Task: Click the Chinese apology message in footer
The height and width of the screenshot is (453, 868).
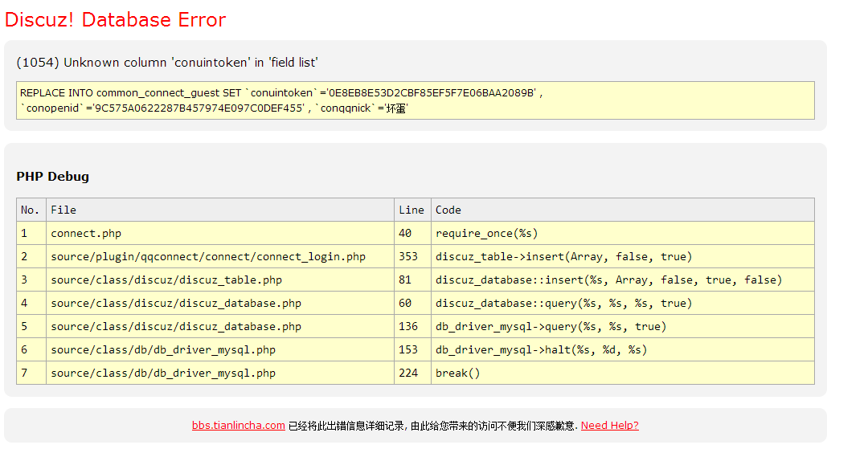Action: [433, 426]
